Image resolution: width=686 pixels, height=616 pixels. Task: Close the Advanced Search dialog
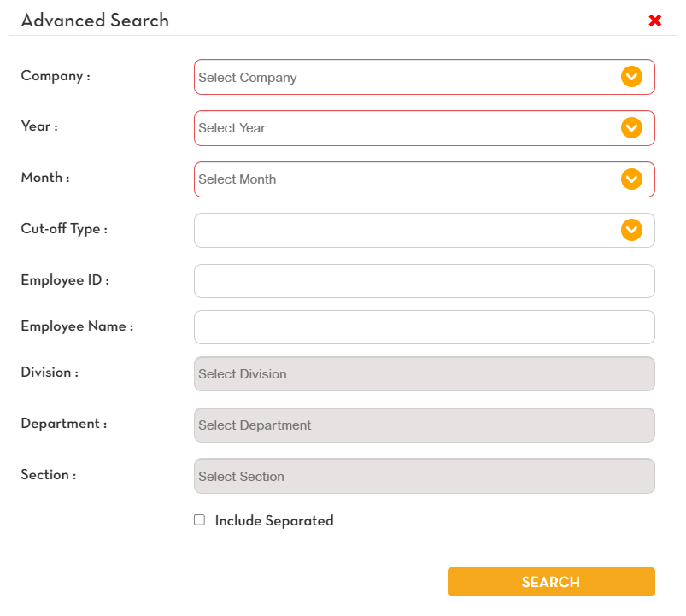point(654,21)
